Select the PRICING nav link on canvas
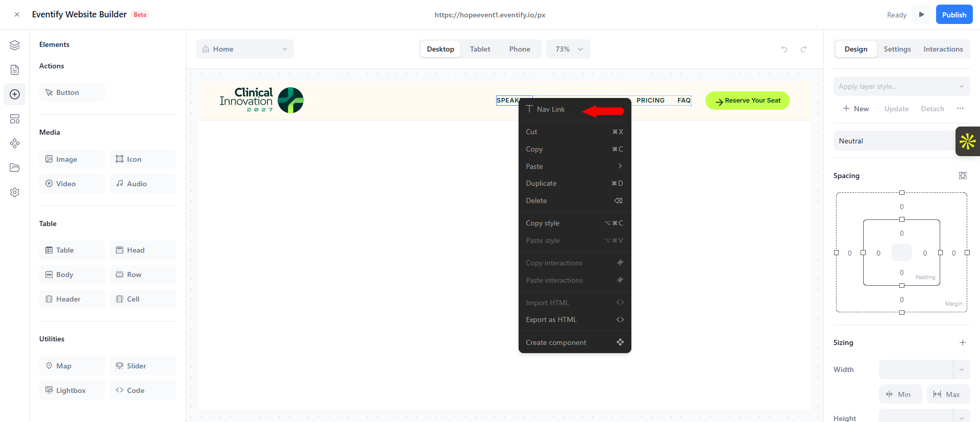Screen dimensions: 980x422 (x=650, y=101)
